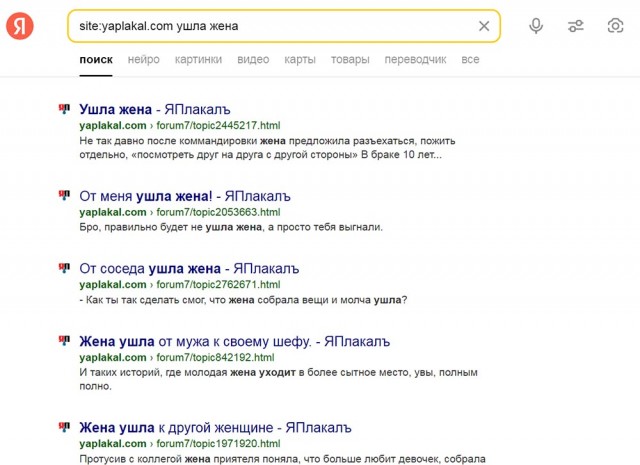Click favicon beside 'Жена ушла к другой женщине'
The height and width of the screenshot is (465, 640).
64,427
